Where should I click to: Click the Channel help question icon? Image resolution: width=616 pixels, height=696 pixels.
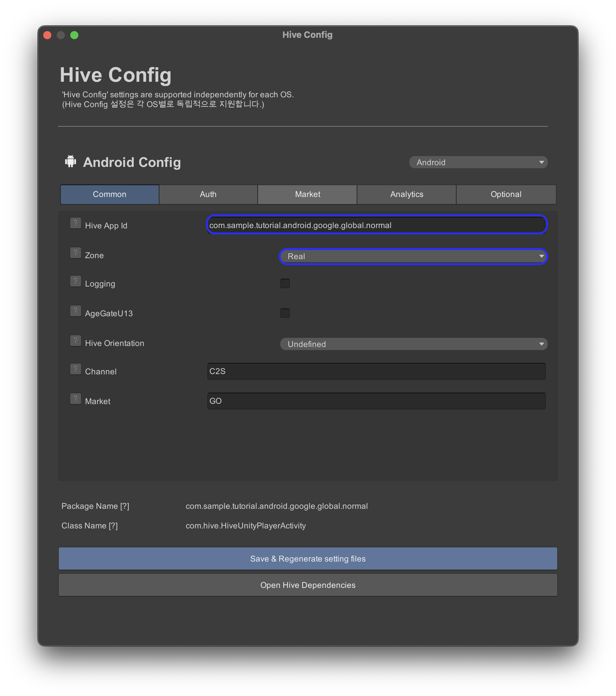point(75,369)
